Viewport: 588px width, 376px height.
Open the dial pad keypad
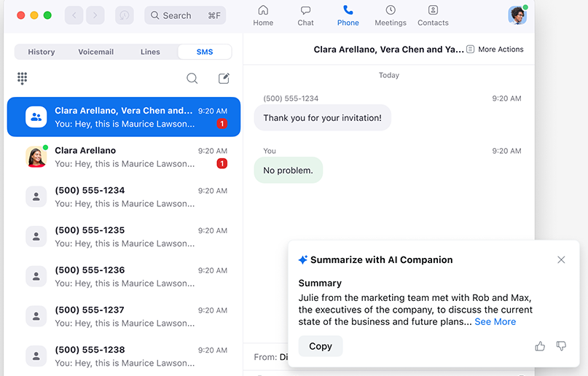(22, 78)
